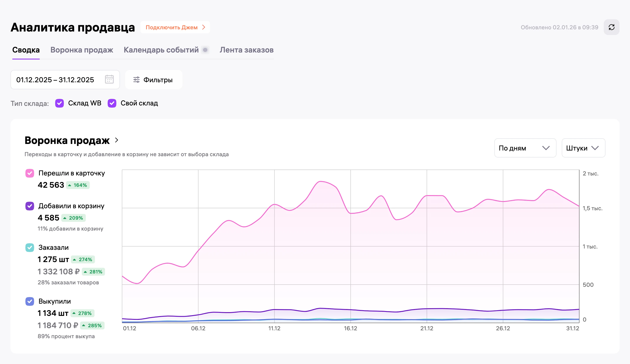
Task: Click the Подключить Джем button
Action: [x=175, y=27]
